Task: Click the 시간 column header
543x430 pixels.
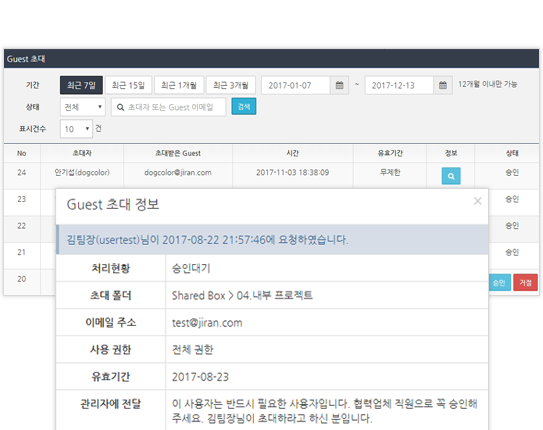Action: 293,153
